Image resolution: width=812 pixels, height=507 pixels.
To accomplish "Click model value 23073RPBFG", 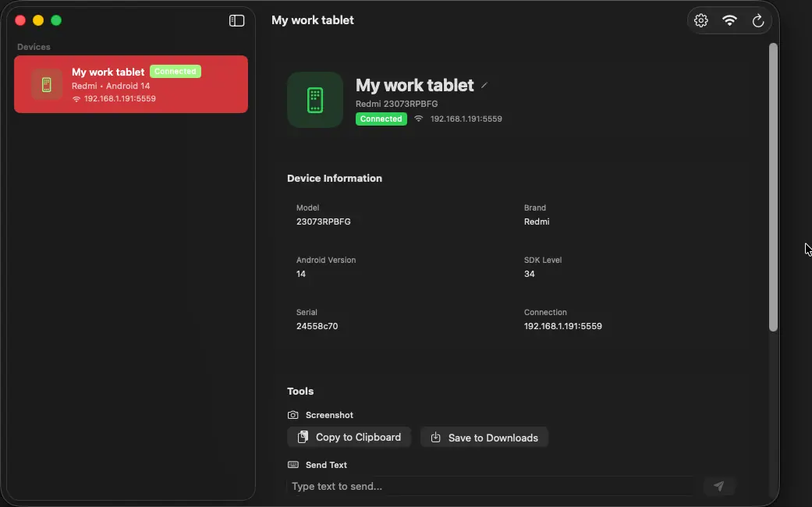I will [323, 222].
